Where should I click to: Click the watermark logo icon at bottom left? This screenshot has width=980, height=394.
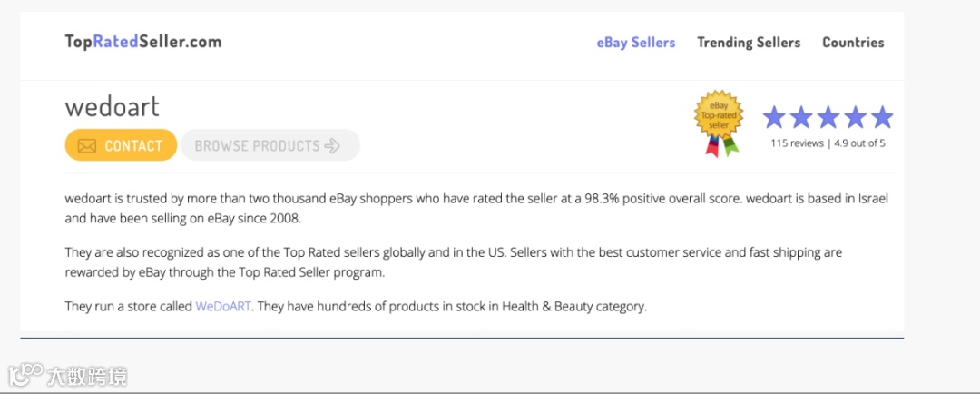tap(25, 374)
